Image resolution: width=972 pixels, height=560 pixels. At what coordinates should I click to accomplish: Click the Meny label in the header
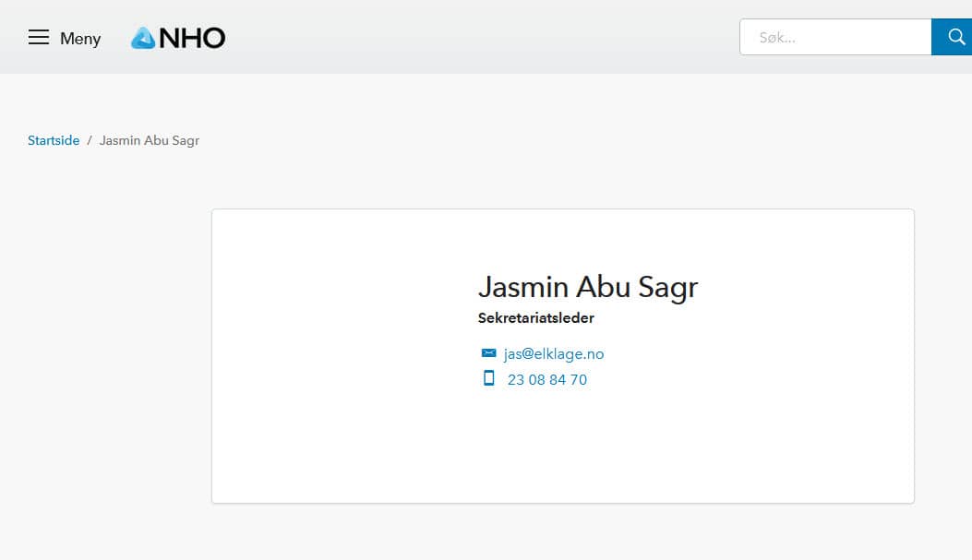(80, 39)
